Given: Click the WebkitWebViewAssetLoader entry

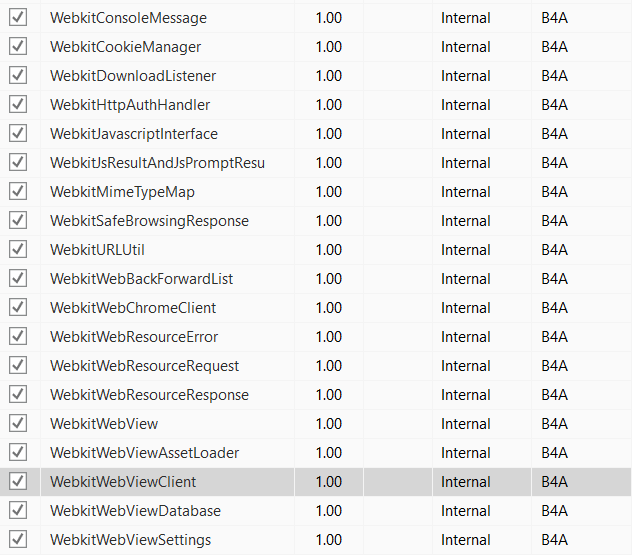Looking at the screenshot, I should click(x=144, y=453).
